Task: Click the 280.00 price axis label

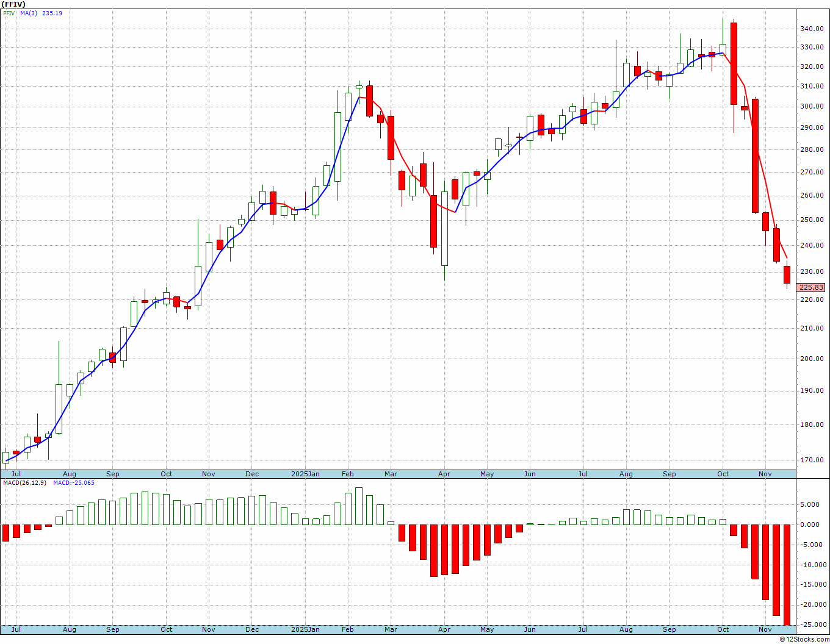Action: click(811, 149)
